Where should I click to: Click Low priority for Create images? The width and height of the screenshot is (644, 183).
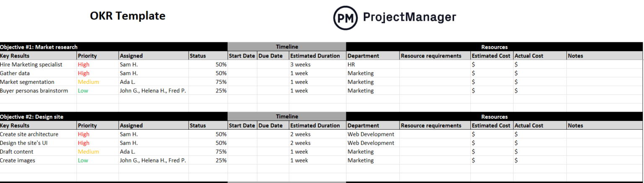tap(83, 160)
